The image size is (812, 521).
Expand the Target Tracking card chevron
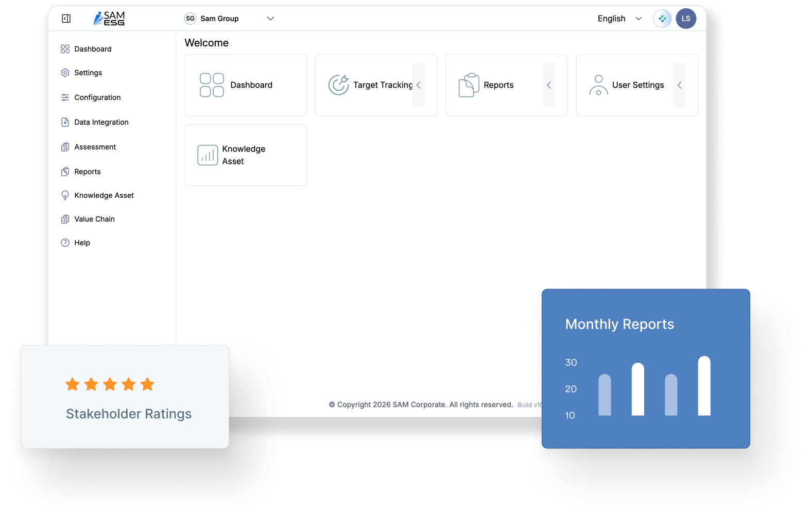(419, 85)
